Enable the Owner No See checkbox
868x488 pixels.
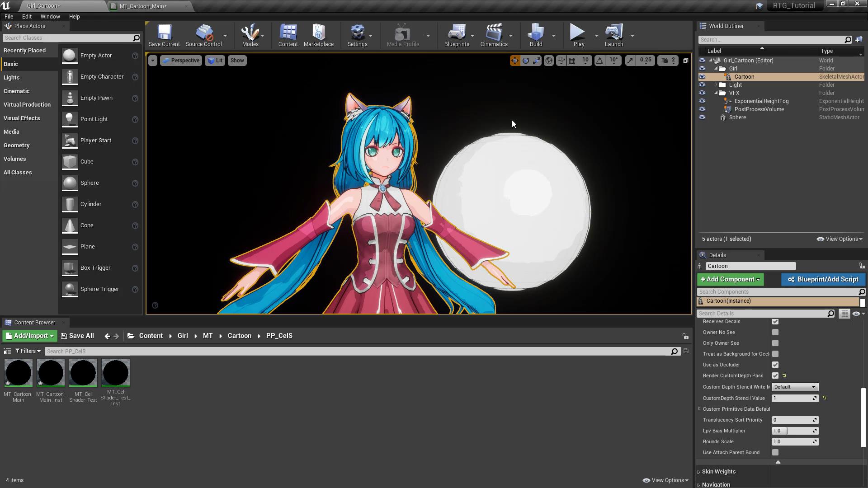775,332
